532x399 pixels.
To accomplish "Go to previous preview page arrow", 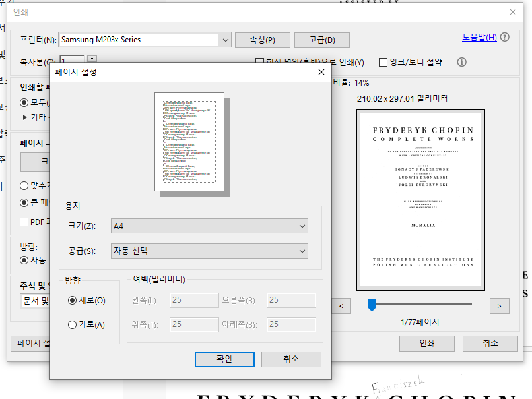I will point(341,306).
